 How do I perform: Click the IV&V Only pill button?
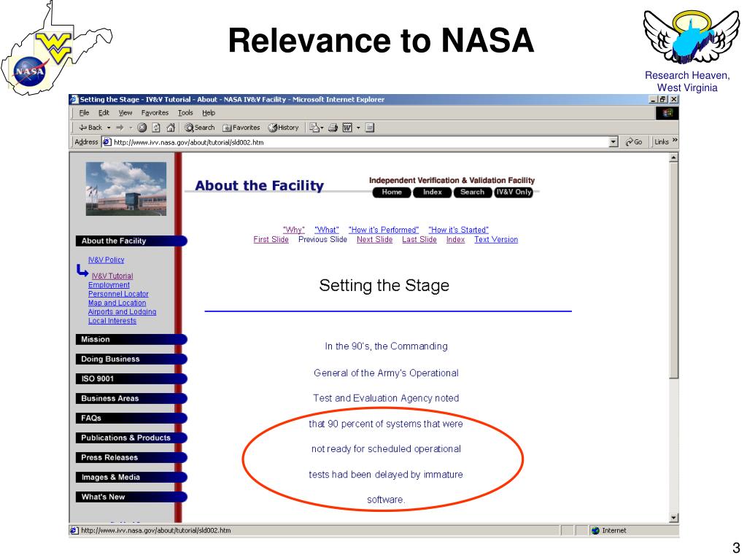click(514, 192)
